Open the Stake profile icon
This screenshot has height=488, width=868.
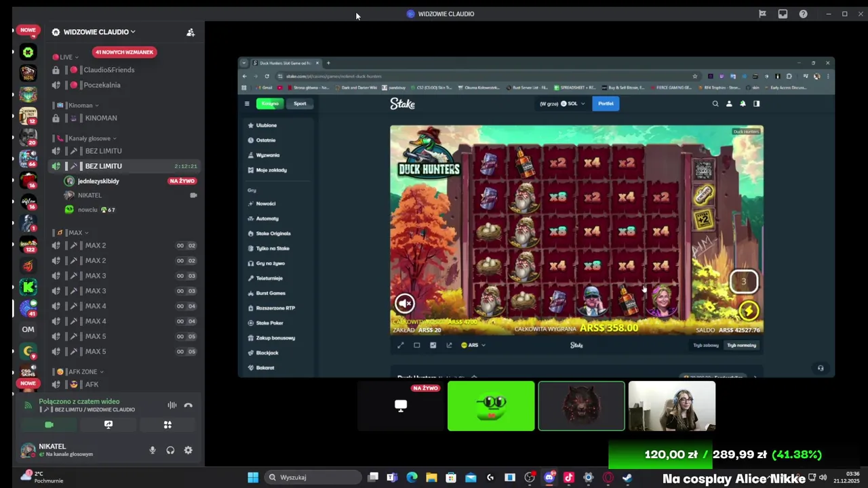tap(729, 104)
